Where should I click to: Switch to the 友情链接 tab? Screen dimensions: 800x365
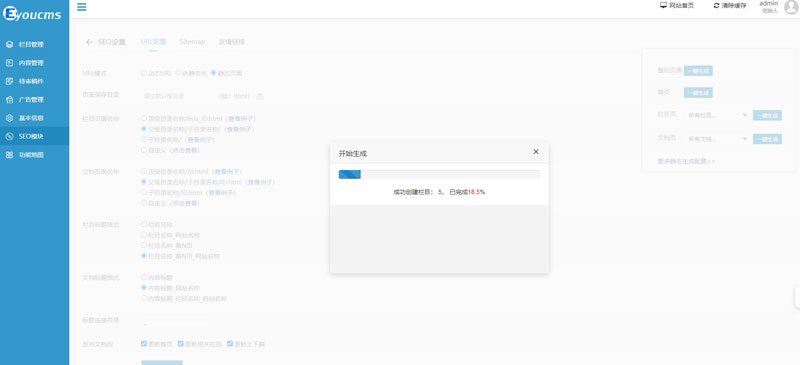click(x=232, y=42)
